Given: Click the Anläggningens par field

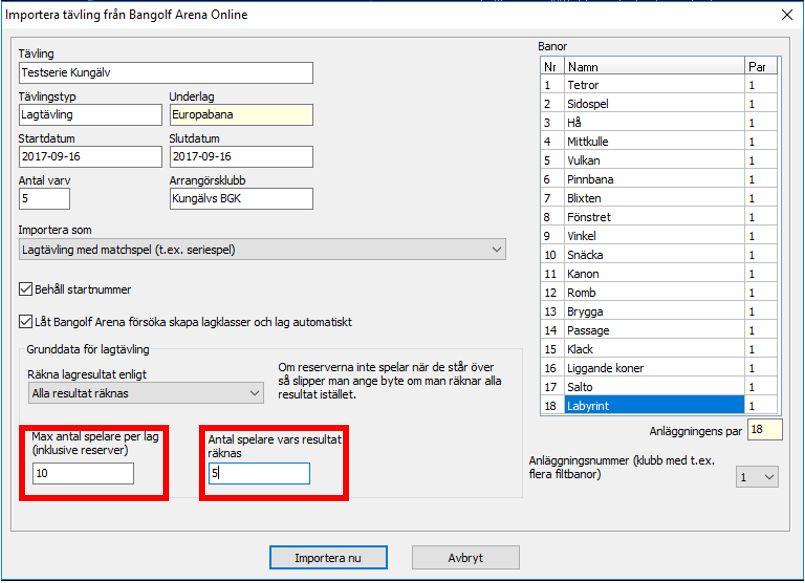Looking at the screenshot, I should point(765,430).
